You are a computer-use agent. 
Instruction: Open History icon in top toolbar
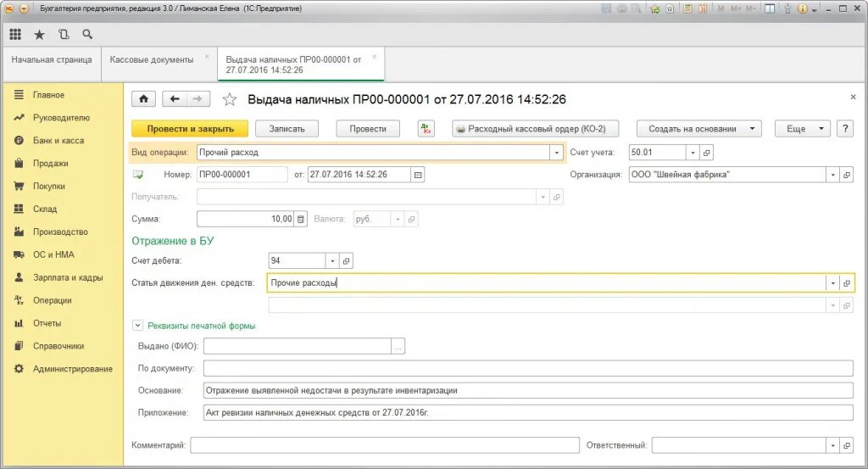tap(64, 34)
